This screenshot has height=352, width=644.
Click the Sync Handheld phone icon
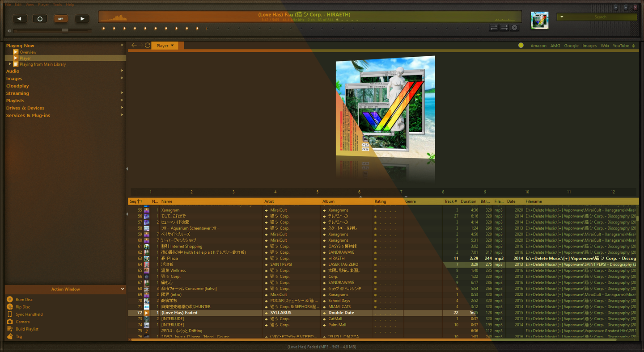click(x=10, y=314)
